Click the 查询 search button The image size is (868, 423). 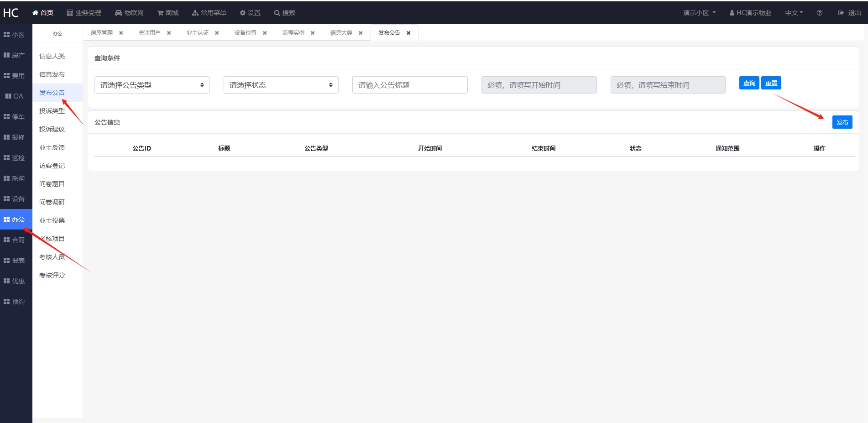coord(749,83)
